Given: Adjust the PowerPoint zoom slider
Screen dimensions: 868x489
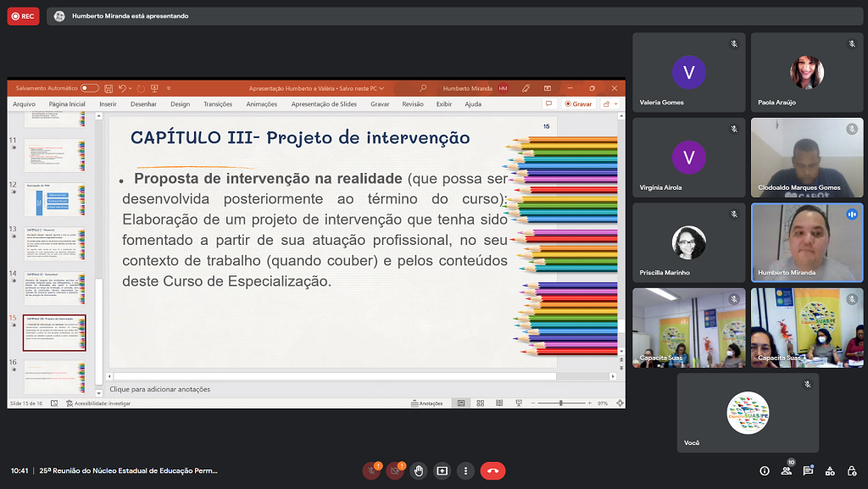Looking at the screenshot, I should click(560, 403).
